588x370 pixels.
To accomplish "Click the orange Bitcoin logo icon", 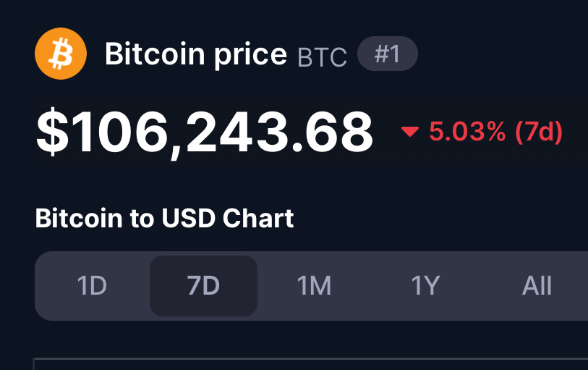I will pos(61,54).
